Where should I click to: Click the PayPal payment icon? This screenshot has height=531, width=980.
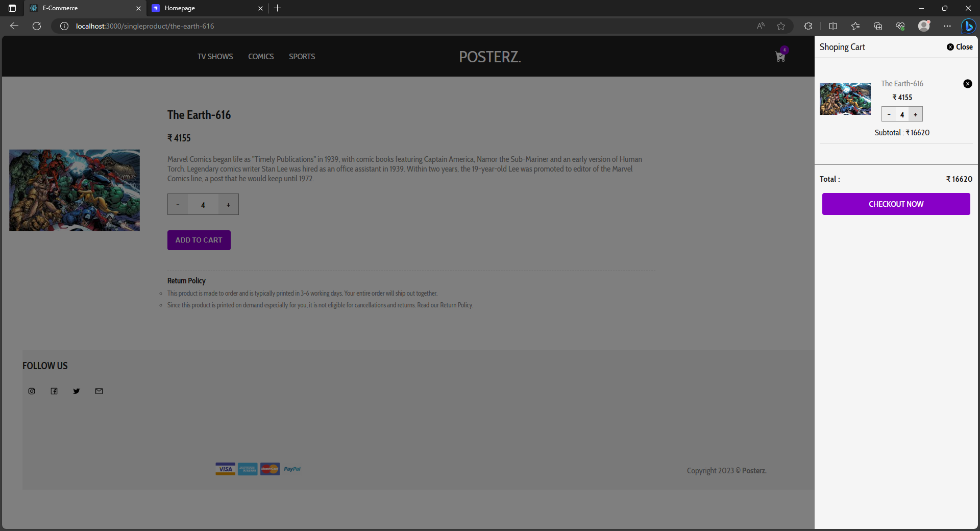point(292,469)
